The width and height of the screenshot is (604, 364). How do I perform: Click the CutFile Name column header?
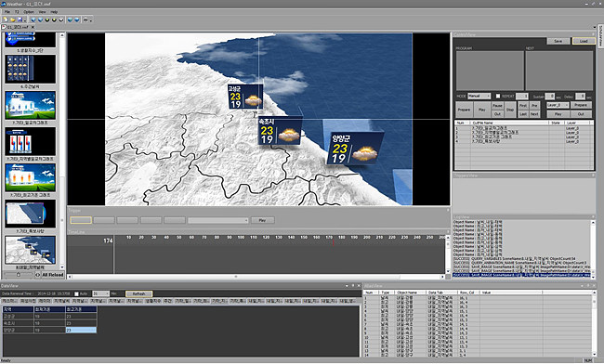509,123
